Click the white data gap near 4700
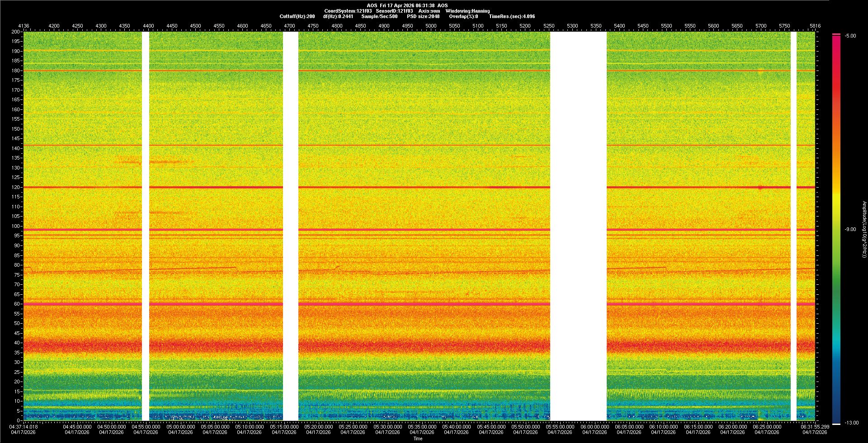 tap(290, 226)
